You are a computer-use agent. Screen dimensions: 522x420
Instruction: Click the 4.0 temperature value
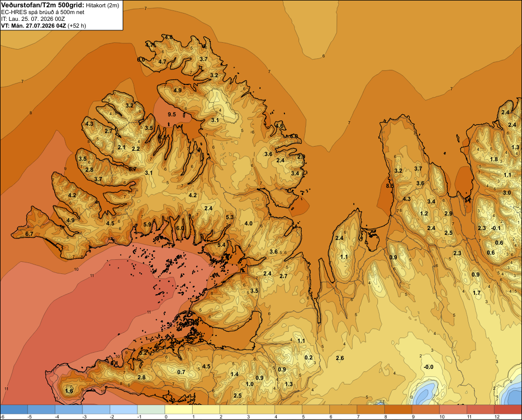tap(248, 223)
